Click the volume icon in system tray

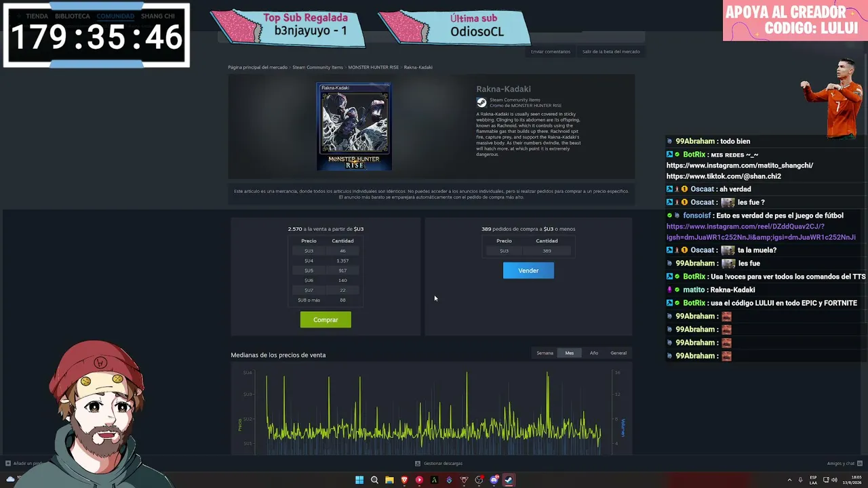pyautogui.click(x=834, y=480)
